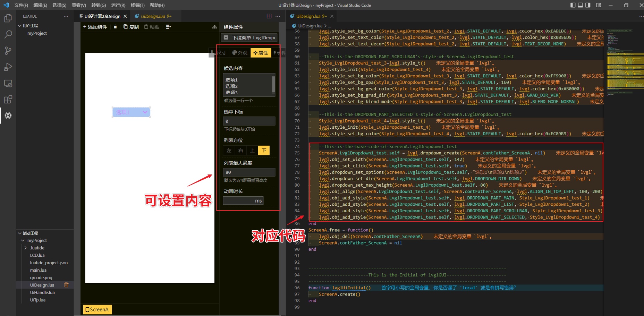Select 下 as the list direction

[x=264, y=151]
